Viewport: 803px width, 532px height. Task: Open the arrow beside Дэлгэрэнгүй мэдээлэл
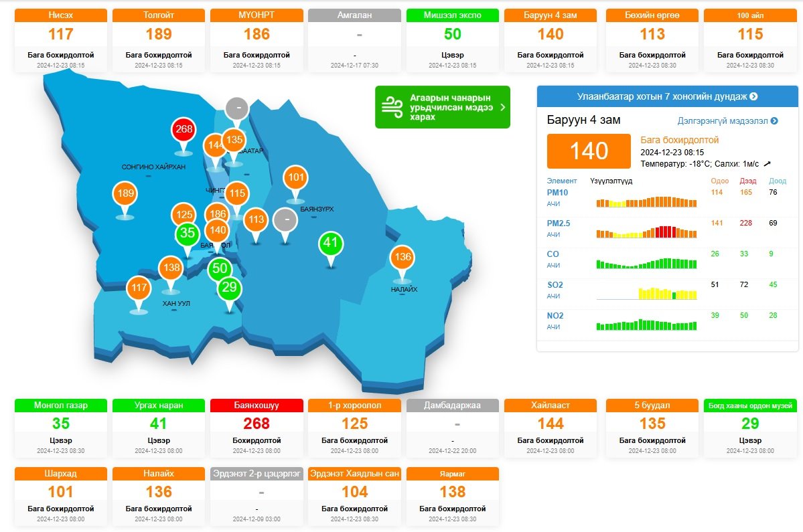(x=774, y=121)
